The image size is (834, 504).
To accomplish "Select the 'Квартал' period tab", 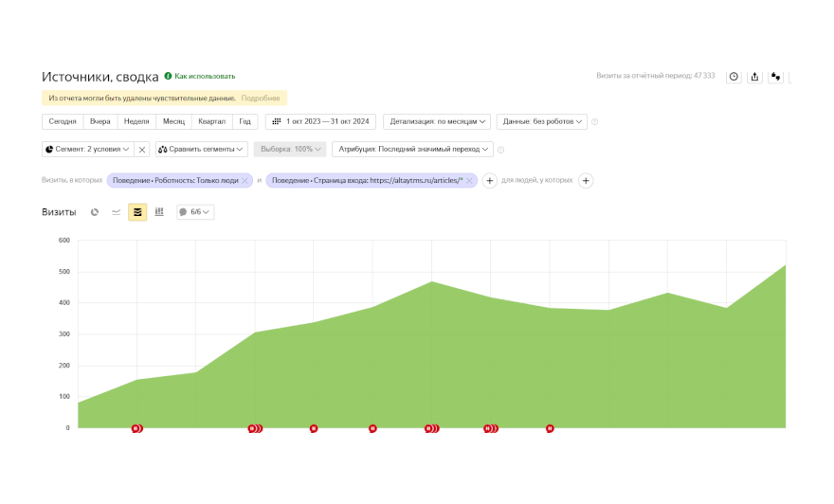I will (210, 121).
